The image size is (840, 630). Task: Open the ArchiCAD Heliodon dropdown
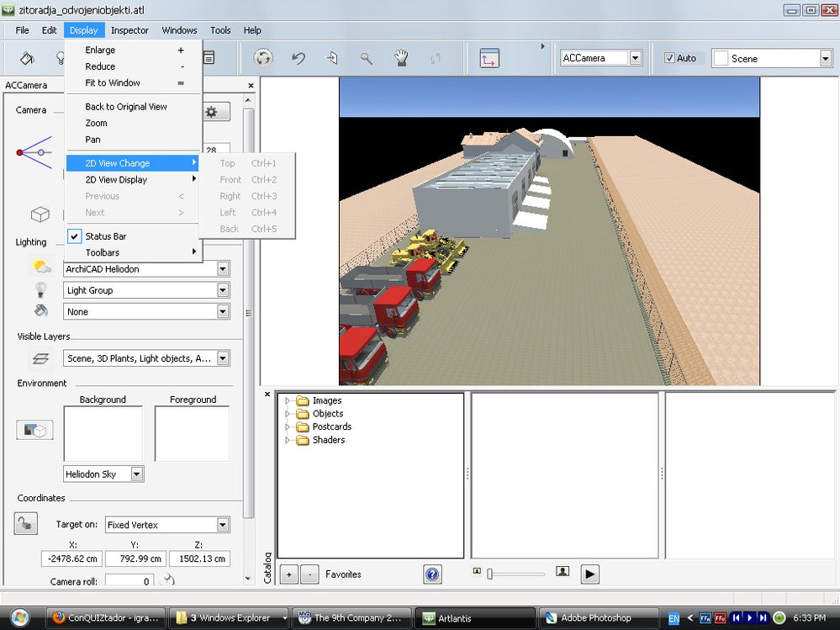(223, 269)
